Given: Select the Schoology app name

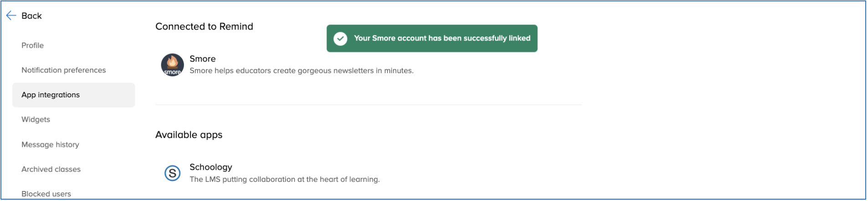Looking at the screenshot, I should click(x=211, y=167).
